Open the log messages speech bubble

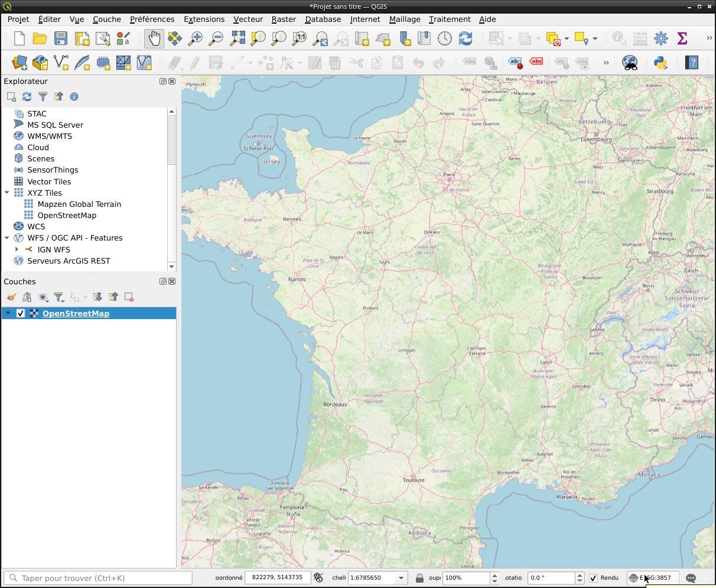tap(691, 578)
